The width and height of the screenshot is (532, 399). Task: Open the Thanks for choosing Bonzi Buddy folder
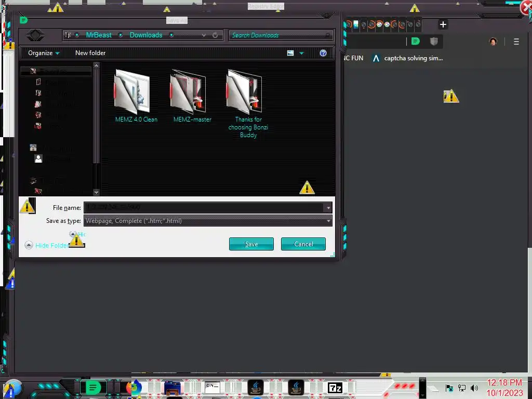248,103
